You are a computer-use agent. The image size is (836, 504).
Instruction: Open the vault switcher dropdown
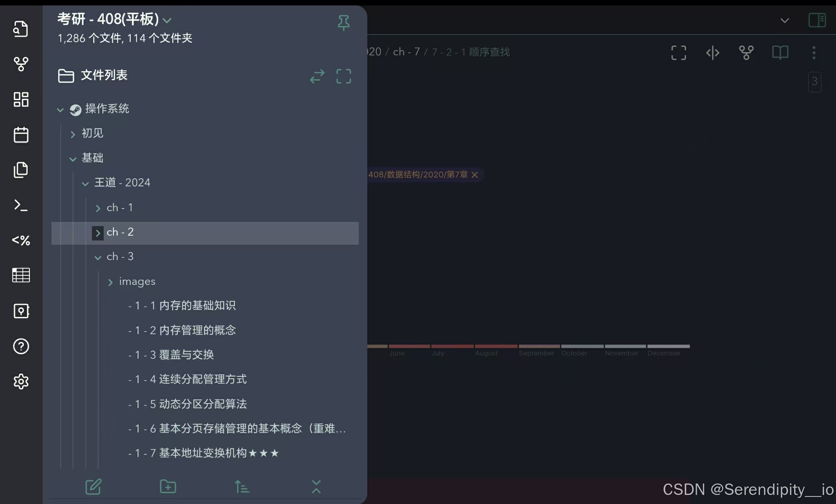(x=167, y=20)
